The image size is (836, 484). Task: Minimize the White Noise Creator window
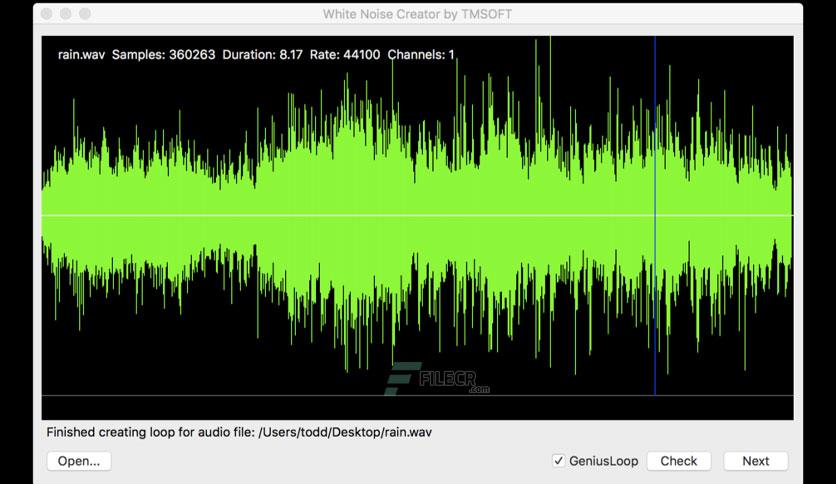click(x=66, y=14)
